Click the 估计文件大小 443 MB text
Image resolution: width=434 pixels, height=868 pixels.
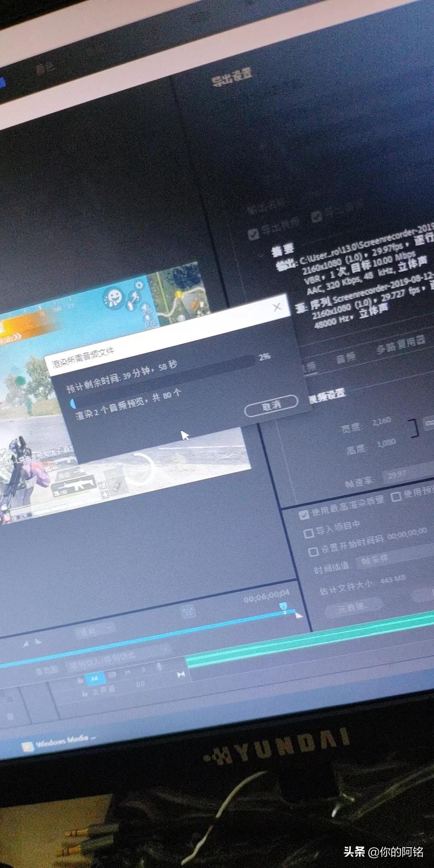tap(363, 585)
